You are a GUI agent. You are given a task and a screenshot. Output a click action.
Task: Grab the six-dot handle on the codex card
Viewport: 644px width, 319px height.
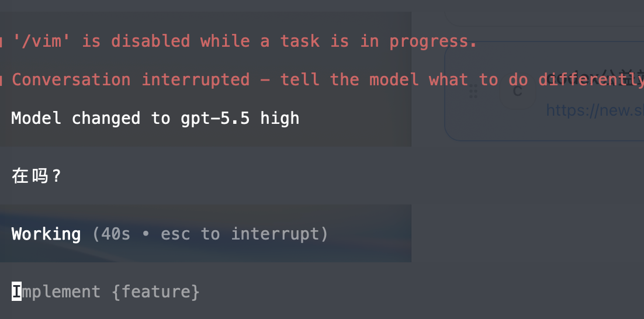pyautogui.click(x=473, y=91)
